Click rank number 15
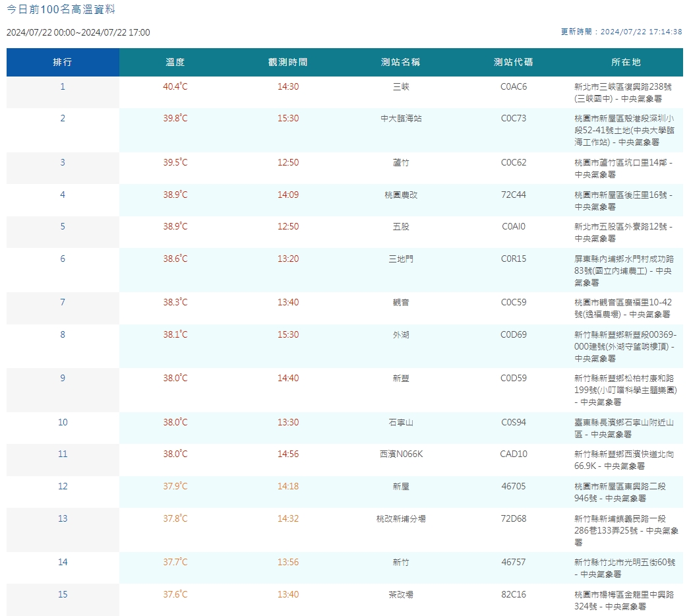 [x=63, y=594]
